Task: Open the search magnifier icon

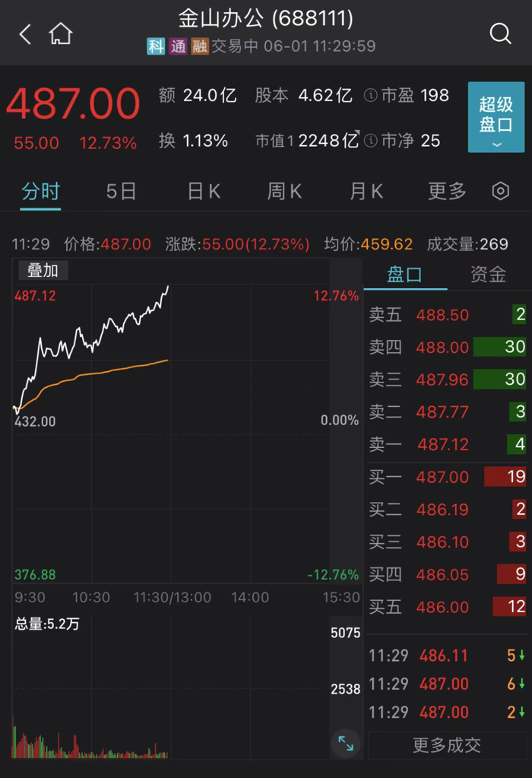Action: [500, 33]
